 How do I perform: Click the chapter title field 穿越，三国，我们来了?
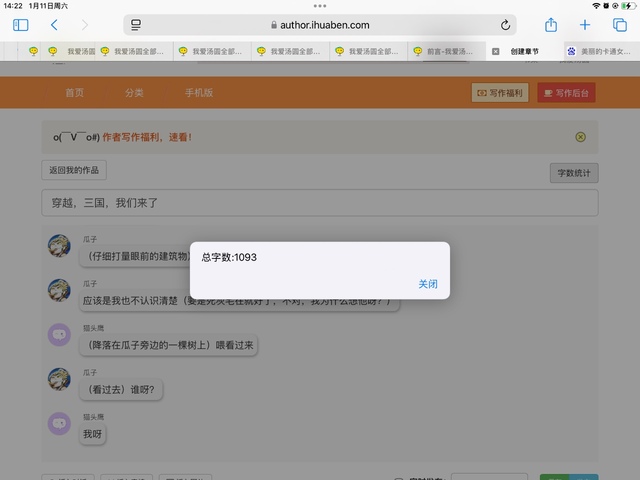click(x=319, y=203)
